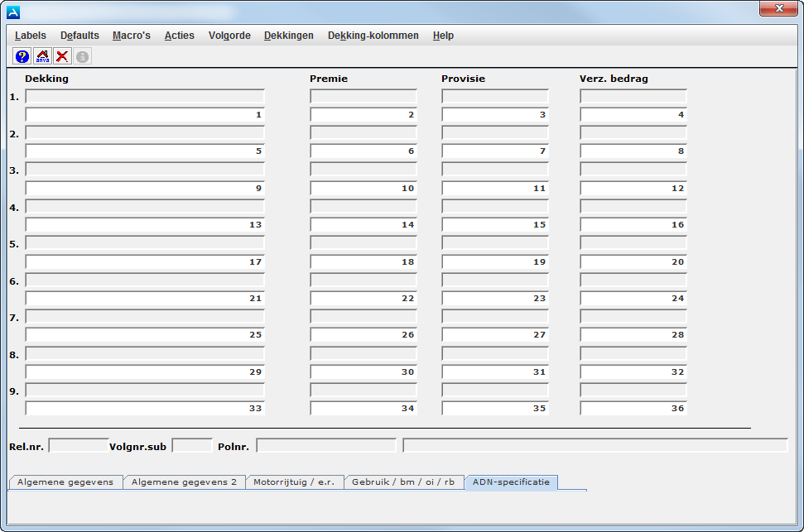Select the ADN-specificatie tab
This screenshot has height=532, width=804.
(511, 482)
